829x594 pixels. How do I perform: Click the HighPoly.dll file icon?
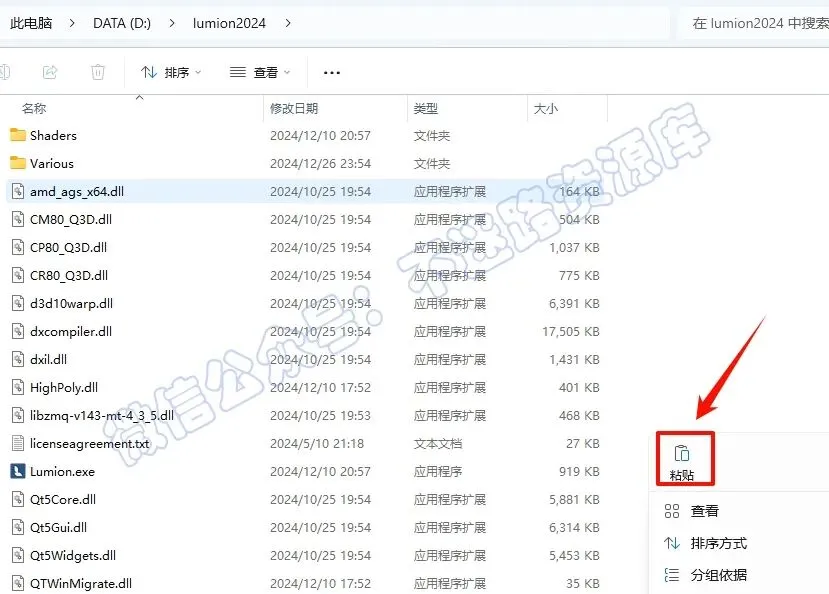click(18, 387)
